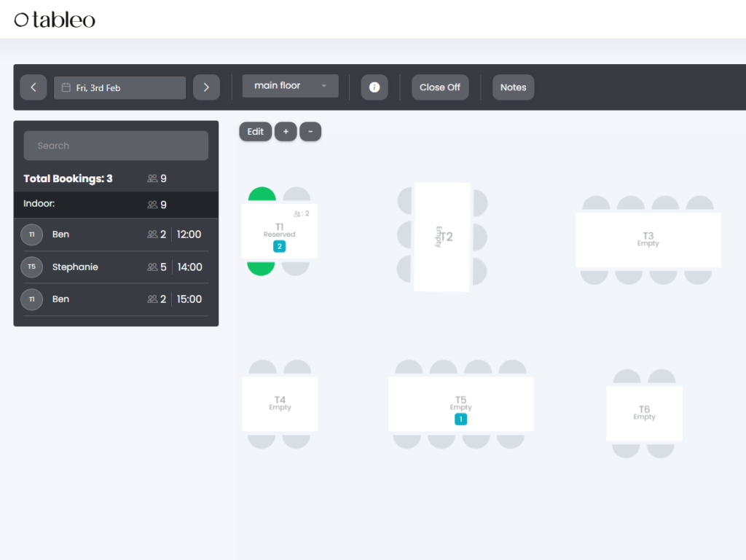The image size is (746, 560).
Task: Click the guest count icon on table T1
Action: point(298,214)
